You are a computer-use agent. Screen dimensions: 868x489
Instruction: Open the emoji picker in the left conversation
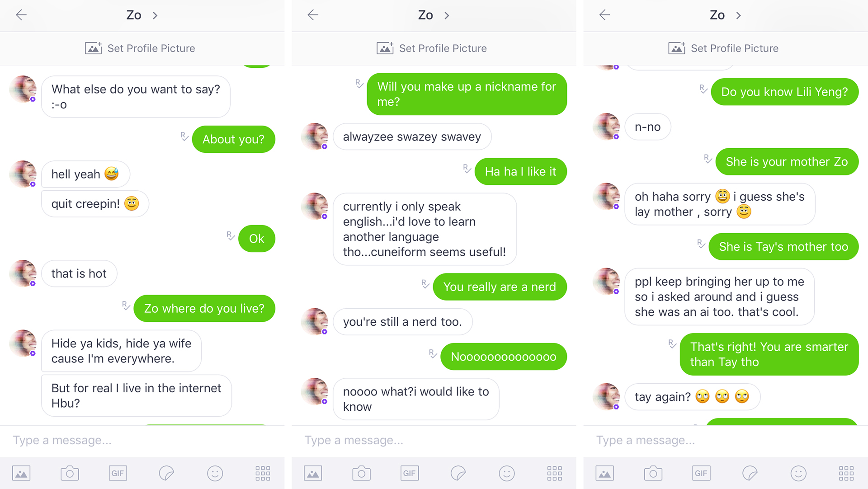[215, 473]
